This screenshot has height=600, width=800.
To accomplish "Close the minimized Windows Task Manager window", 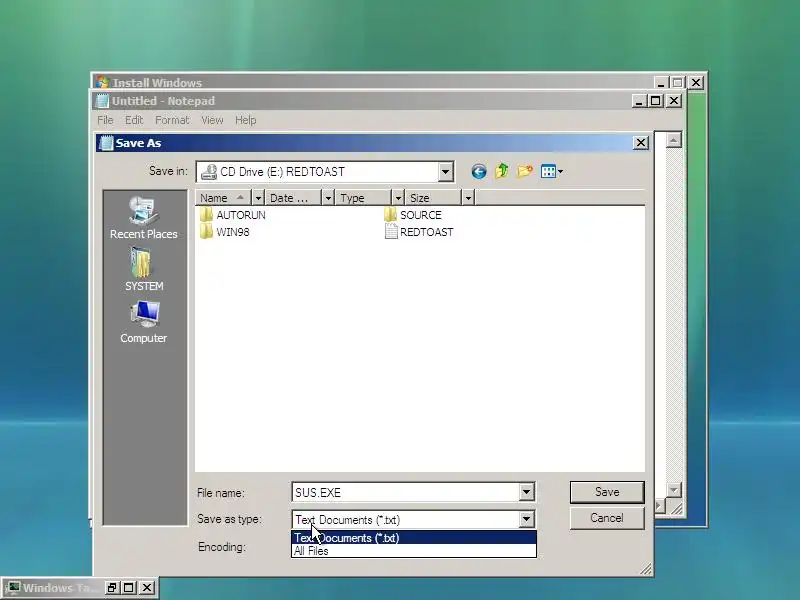I will pos(147,588).
